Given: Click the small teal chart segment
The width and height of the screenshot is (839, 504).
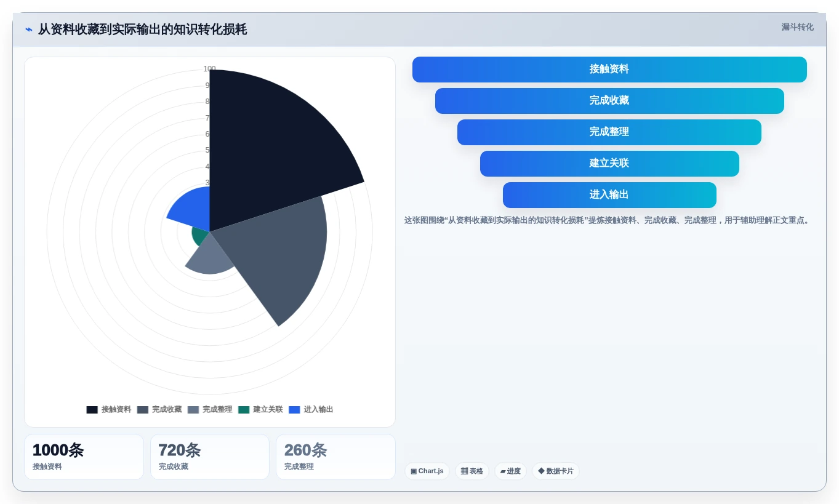Looking at the screenshot, I should coord(200,236).
